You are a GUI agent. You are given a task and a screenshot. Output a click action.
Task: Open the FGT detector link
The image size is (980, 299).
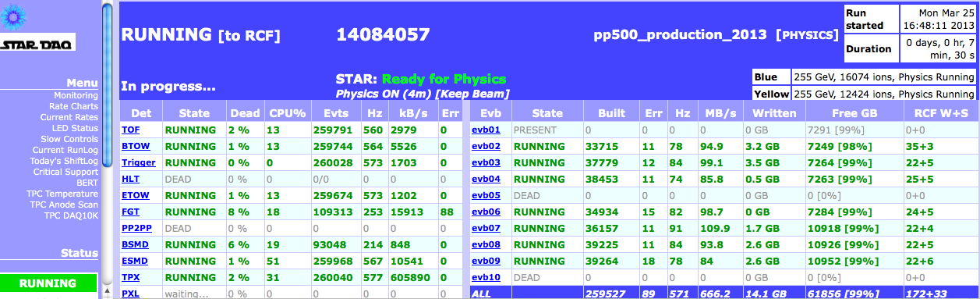(x=130, y=211)
